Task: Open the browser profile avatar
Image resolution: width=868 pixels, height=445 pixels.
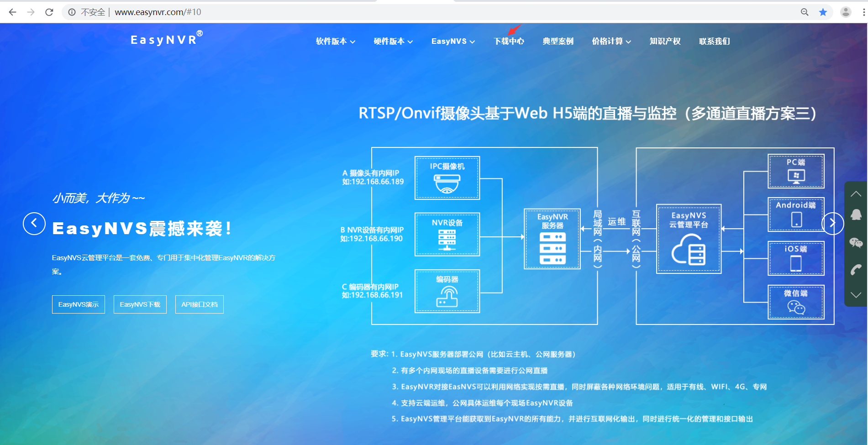Action: tap(846, 12)
